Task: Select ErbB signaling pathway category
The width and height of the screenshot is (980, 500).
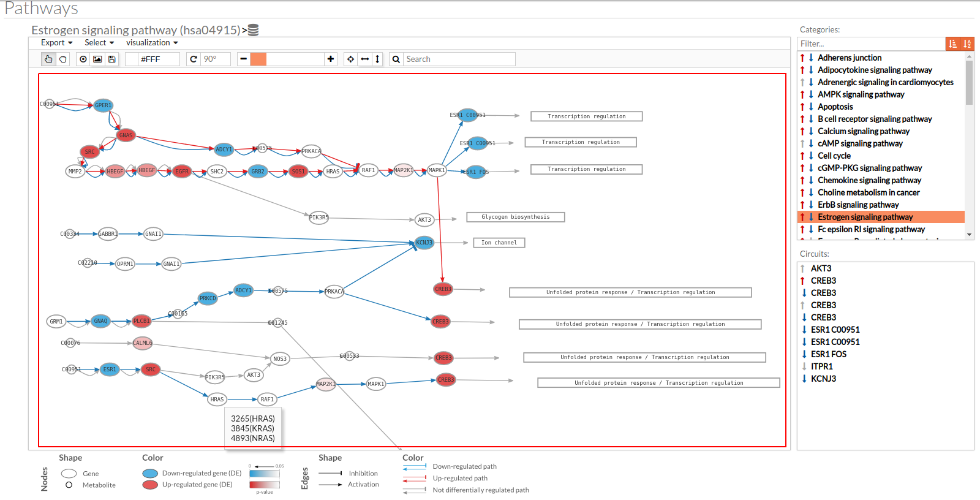Action: pyautogui.click(x=858, y=205)
